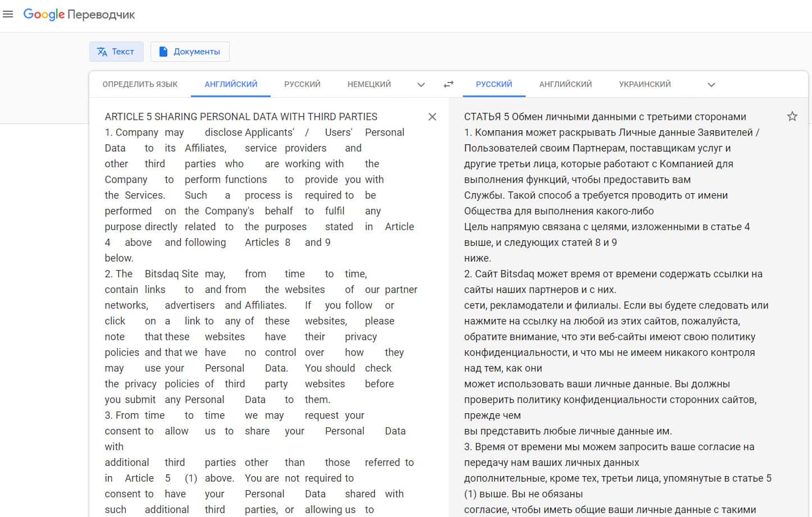The height and width of the screenshot is (517, 812).
Task: Select АНГЛИЙСКИЙ as the source language
Action: pyautogui.click(x=231, y=84)
